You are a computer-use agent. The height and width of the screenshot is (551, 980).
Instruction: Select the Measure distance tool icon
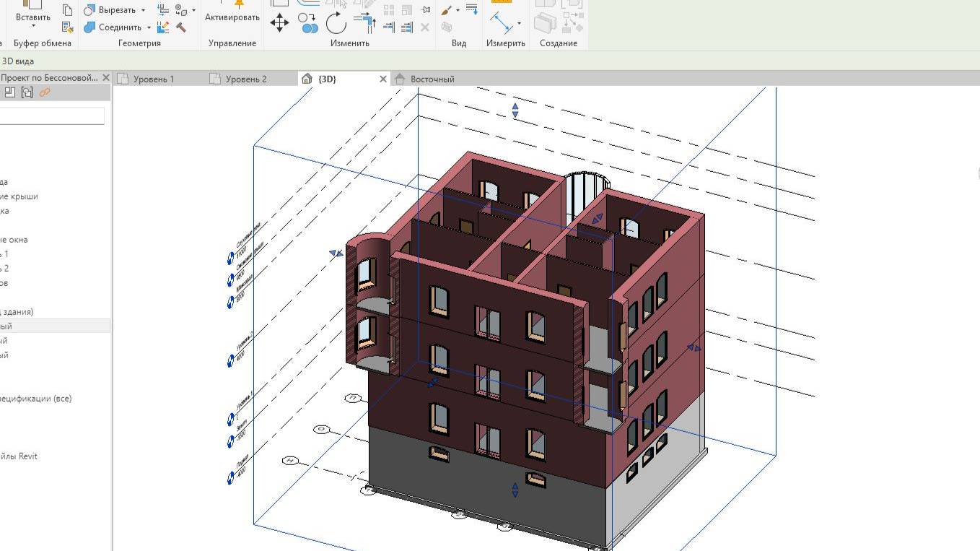501,22
